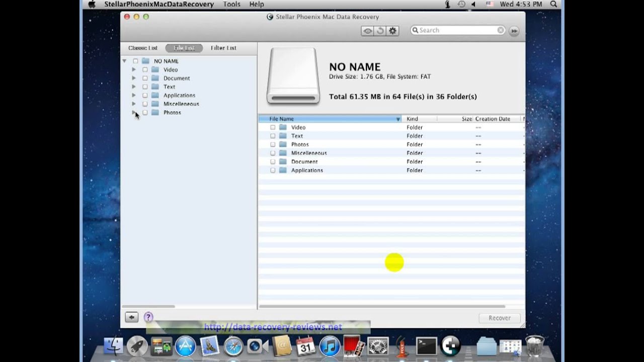
Task: Click the eye preview toolbar icon
Action: [368, 31]
